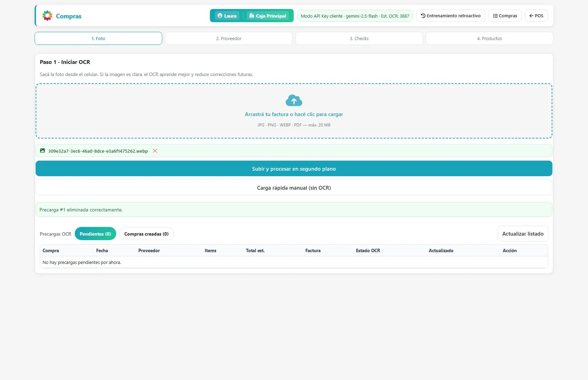The image size is (588, 380).
Task: Click the Precargas OCR label
Action: (x=55, y=234)
